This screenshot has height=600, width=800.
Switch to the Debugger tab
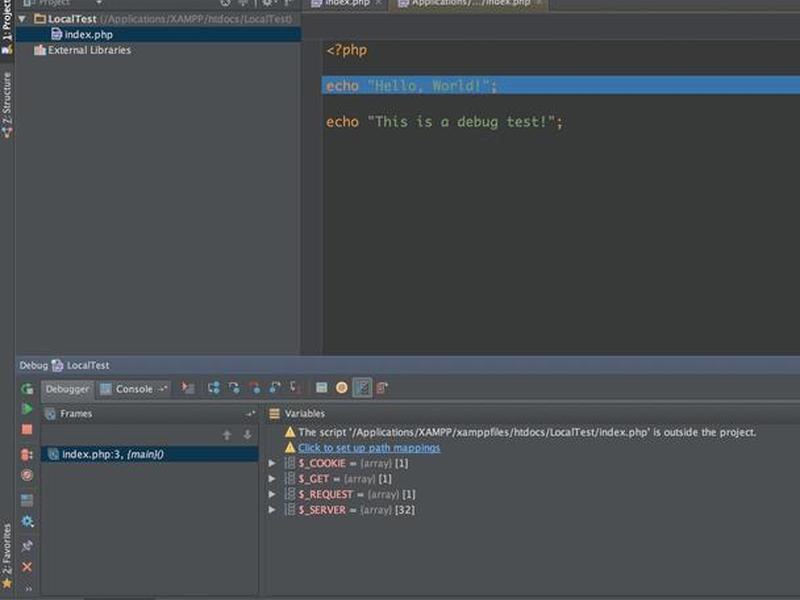pos(67,389)
